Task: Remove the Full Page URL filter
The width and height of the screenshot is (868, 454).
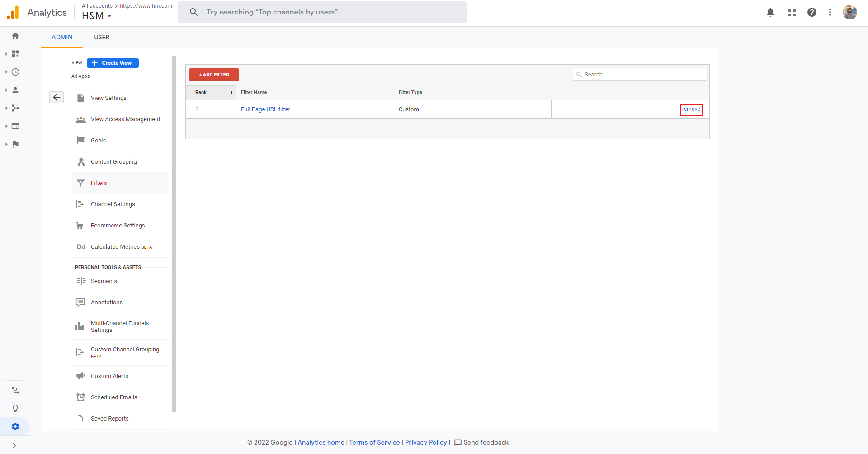Action: (691, 109)
